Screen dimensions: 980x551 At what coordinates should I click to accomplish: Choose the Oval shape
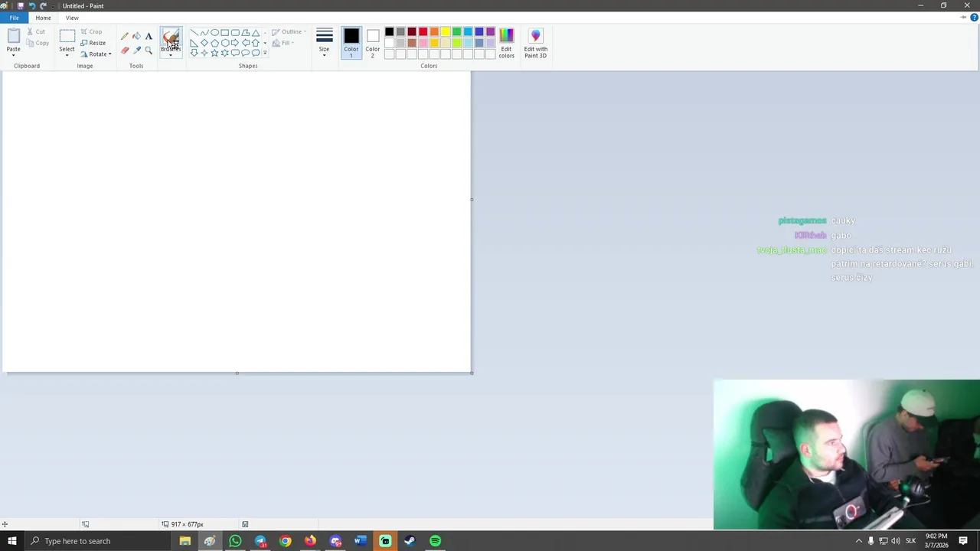pyautogui.click(x=215, y=33)
